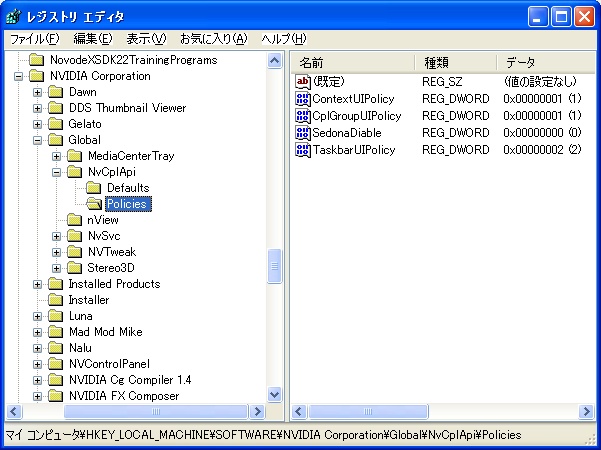Click the folder icon of nView
The image size is (601, 450).
tap(74, 220)
